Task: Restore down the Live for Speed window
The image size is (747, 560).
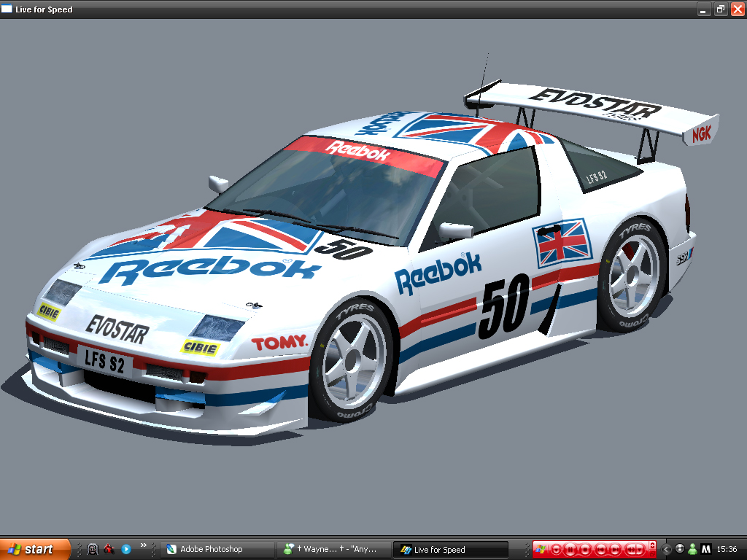Action: click(x=720, y=9)
